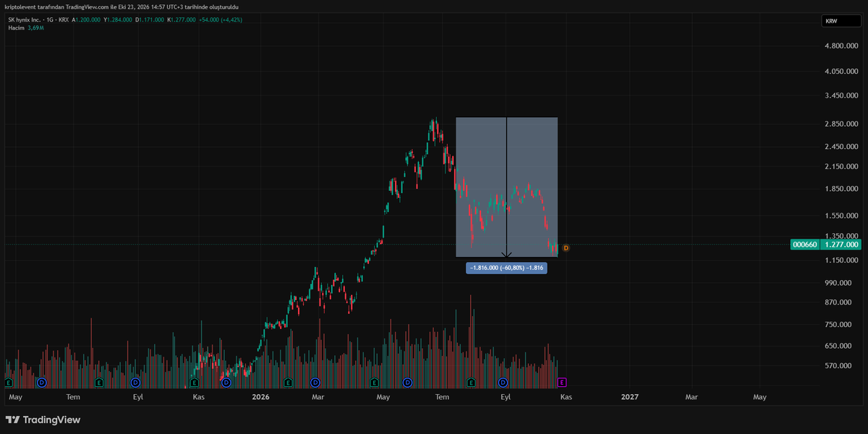
Task: Click the 000660 ticker tag on the price axis
Action: 807,244
